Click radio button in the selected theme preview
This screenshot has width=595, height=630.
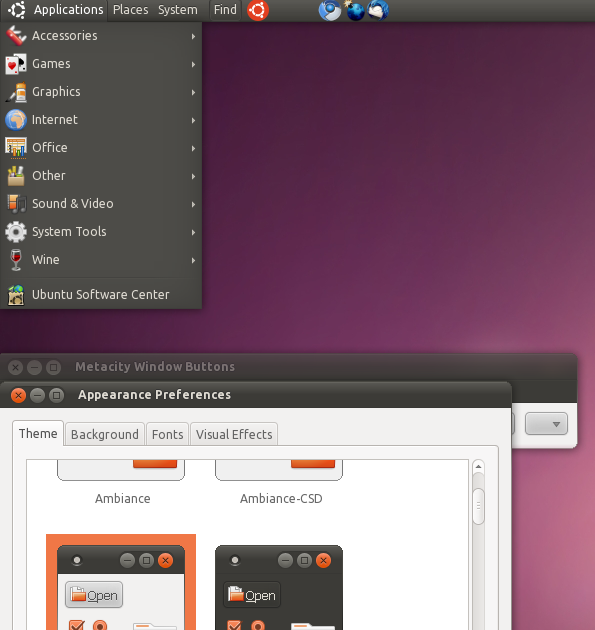(x=100, y=626)
